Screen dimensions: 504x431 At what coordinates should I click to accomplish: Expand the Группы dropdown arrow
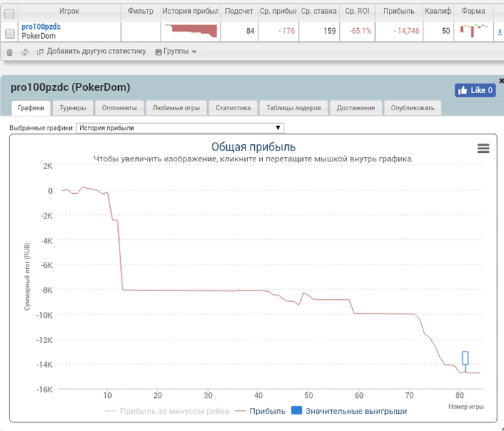pyautogui.click(x=194, y=52)
